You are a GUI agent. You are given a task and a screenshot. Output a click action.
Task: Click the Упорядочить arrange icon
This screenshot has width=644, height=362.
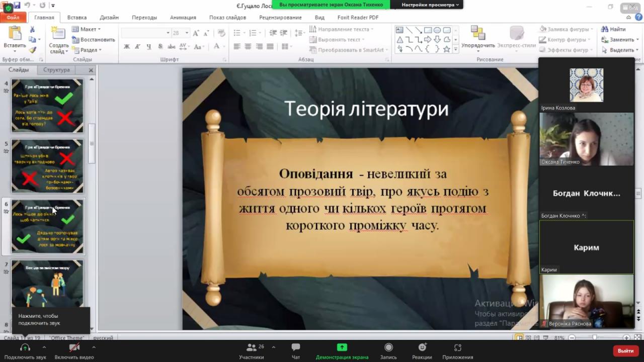(x=478, y=34)
